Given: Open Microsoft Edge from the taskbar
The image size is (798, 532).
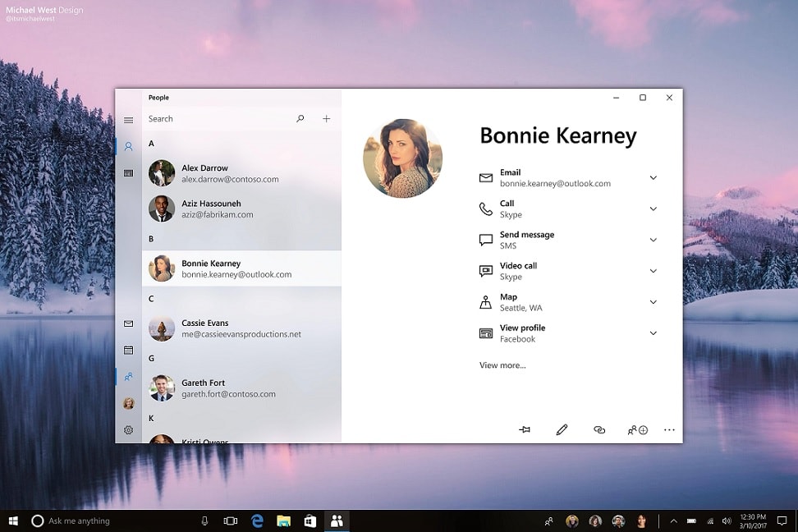Looking at the screenshot, I should (x=258, y=521).
